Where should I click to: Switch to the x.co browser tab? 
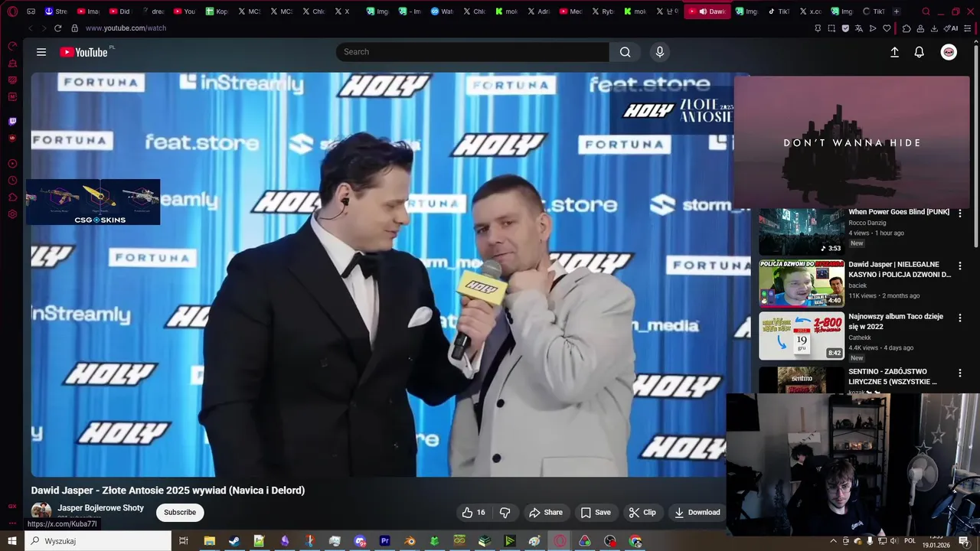[x=810, y=11]
